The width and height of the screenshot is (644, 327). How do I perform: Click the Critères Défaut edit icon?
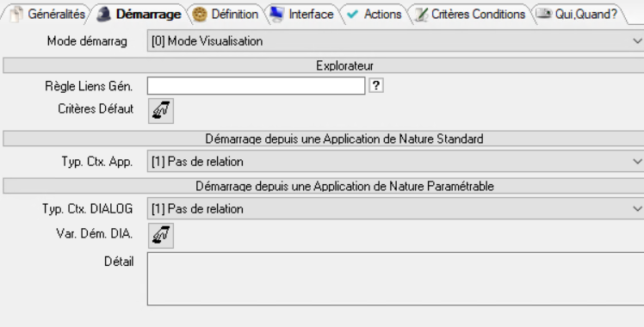pos(161,111)
